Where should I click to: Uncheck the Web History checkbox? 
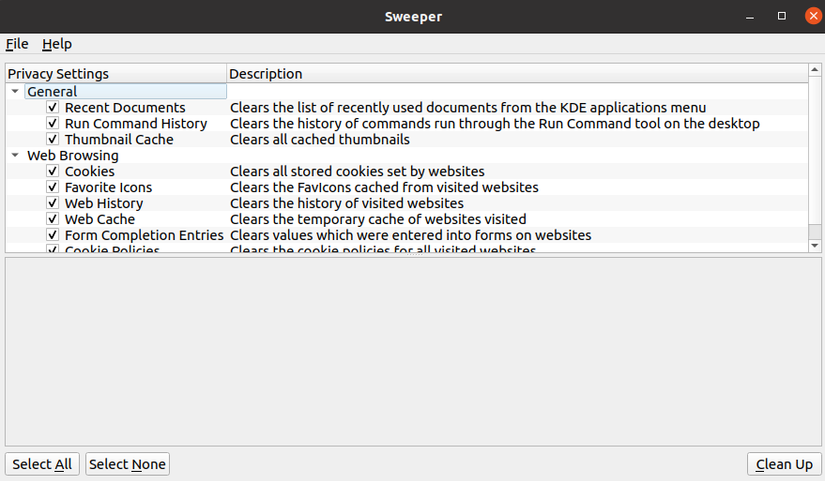[x=53, y=204]
